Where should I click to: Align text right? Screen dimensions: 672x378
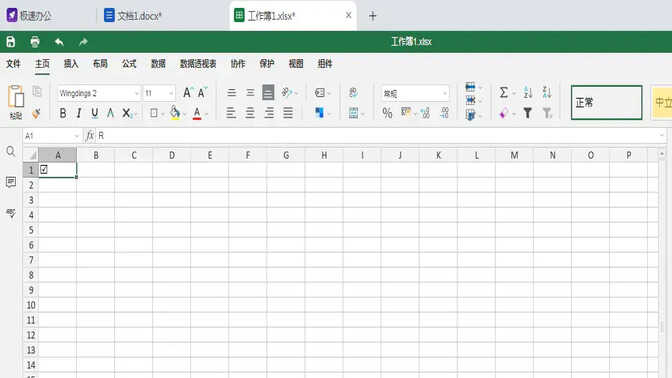point(269,113)
